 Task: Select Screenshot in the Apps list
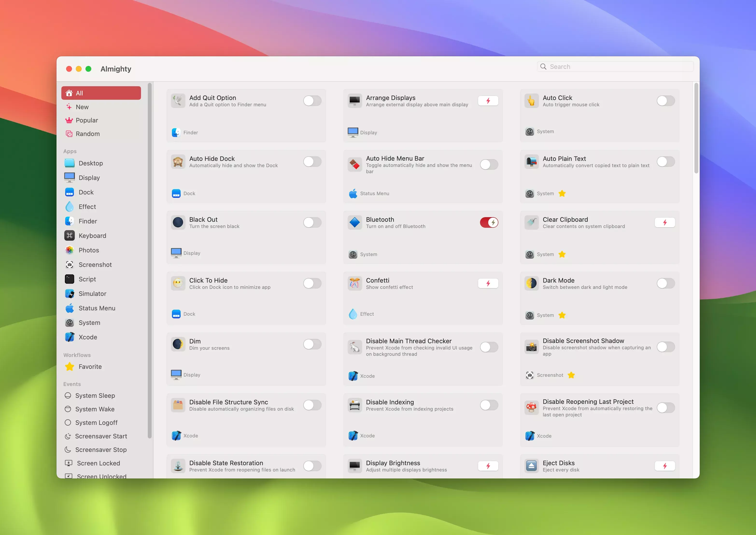click(x=95, y=264)
